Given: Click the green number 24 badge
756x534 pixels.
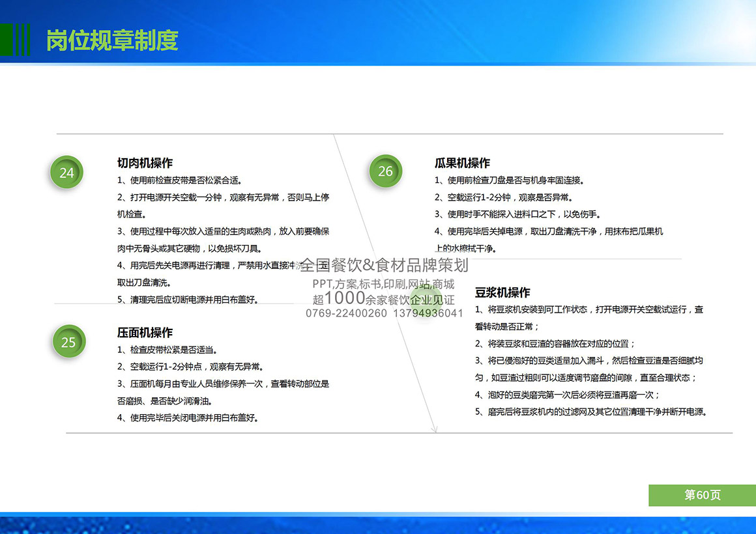Looking at the screenshot, I should click(66, 173).
